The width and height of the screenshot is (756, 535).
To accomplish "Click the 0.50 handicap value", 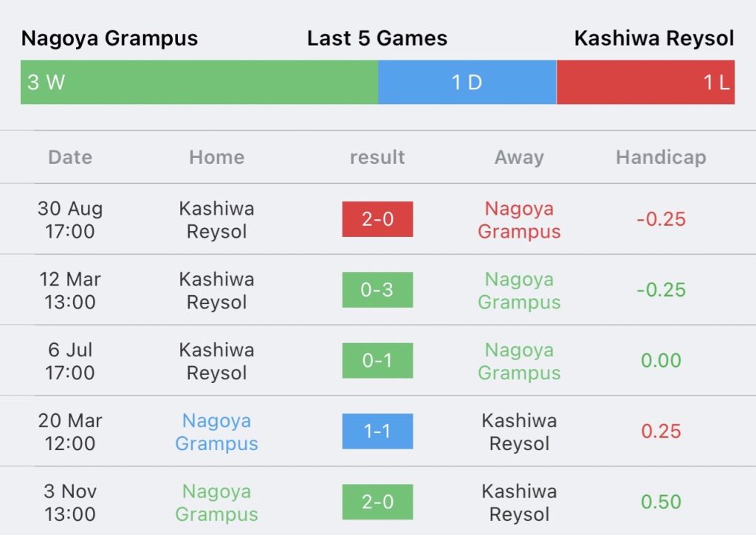I will tap(661, 502).
